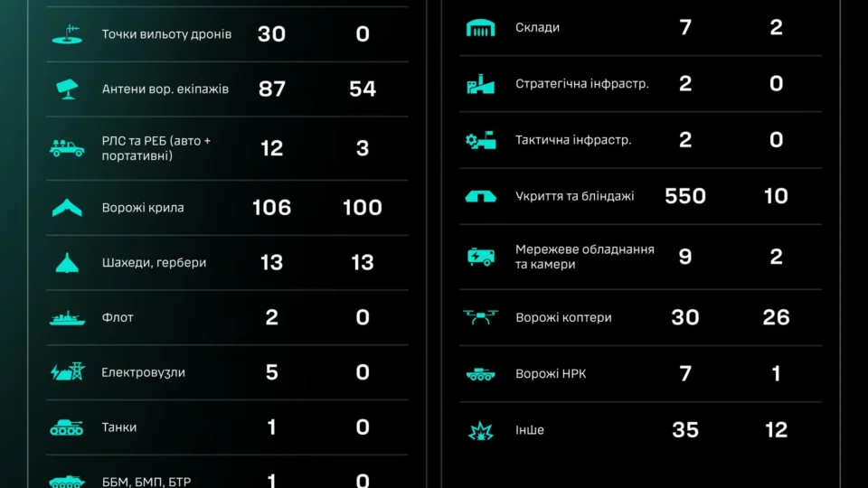Screen dimensions: 868x488
Task: Click the wing icon next to Ворожі крила
Action: [x=67, y=208]
